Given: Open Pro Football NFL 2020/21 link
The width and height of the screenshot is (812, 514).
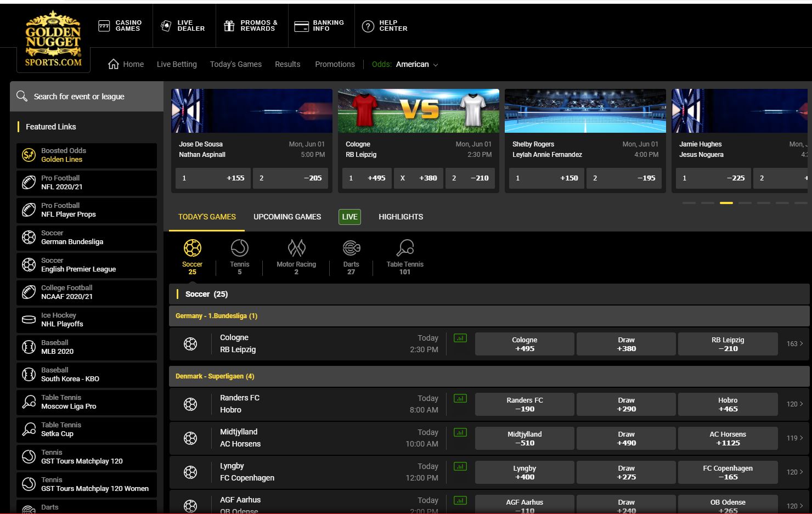Looking at the screenshot, I should pyautogui.click(x=87, y=183).
